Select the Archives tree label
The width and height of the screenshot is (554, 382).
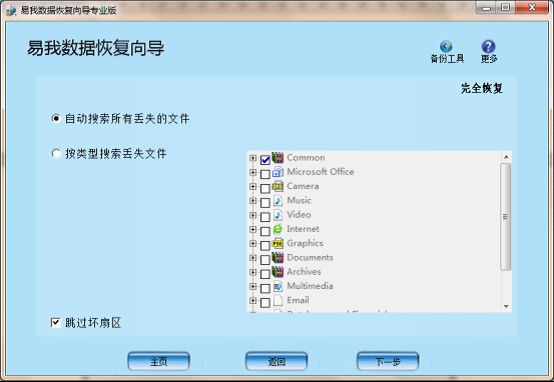tap(304, 272)
